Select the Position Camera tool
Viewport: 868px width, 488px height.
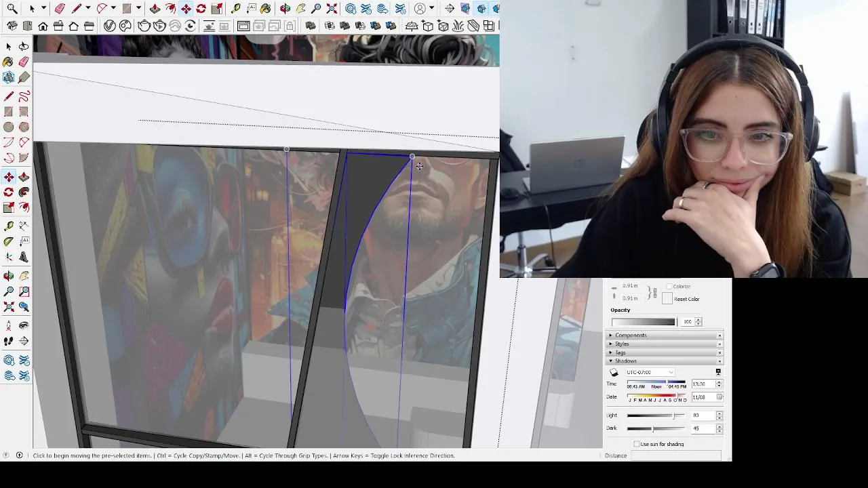[8, 327]
